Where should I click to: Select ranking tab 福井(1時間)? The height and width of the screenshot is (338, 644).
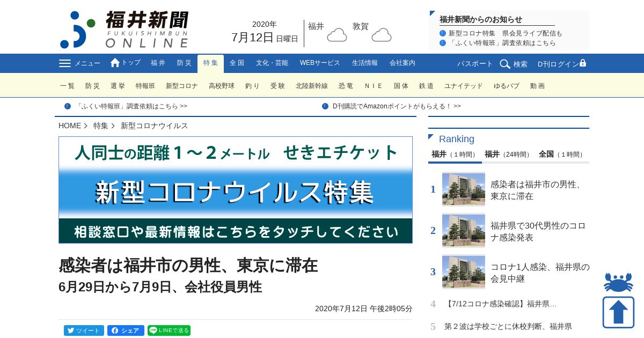point(455,155)
